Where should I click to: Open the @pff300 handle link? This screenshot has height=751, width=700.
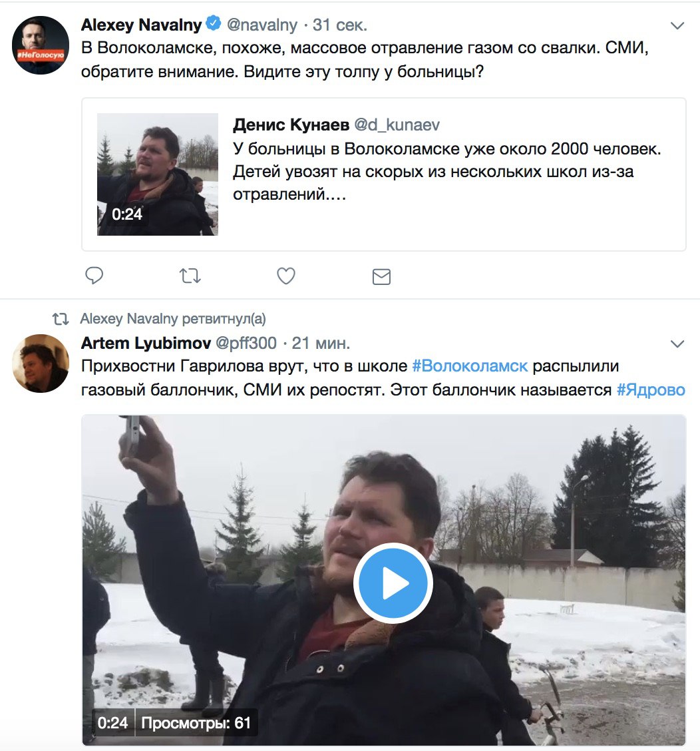point(246,343)
